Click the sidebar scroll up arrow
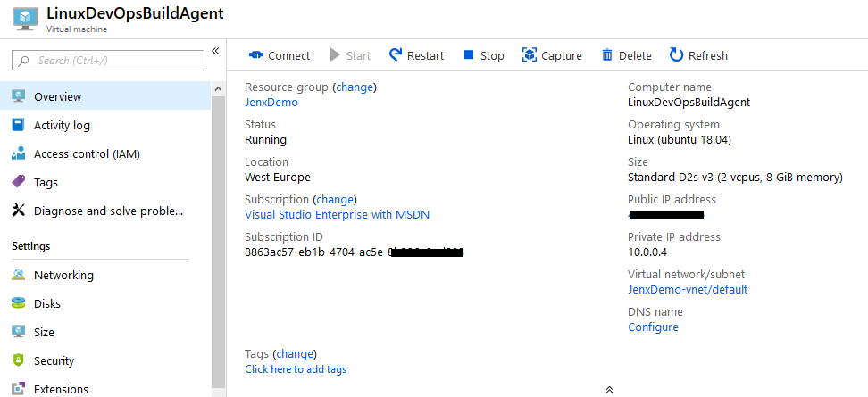 click(x=218, y=89)
